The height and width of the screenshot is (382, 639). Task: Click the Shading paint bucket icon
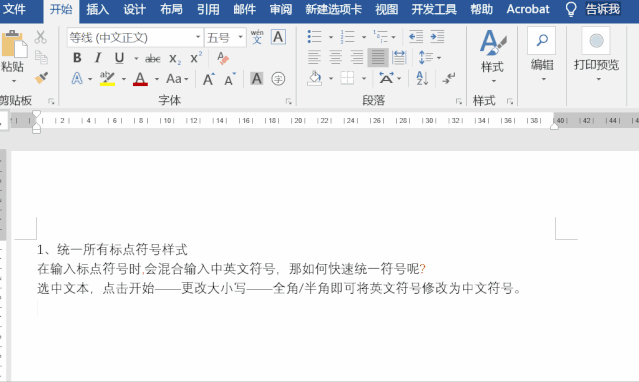[314, 78]
